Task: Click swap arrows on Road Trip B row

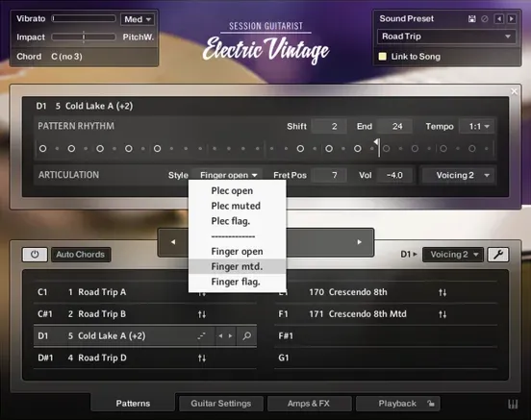Action: [x=202, y=314]
